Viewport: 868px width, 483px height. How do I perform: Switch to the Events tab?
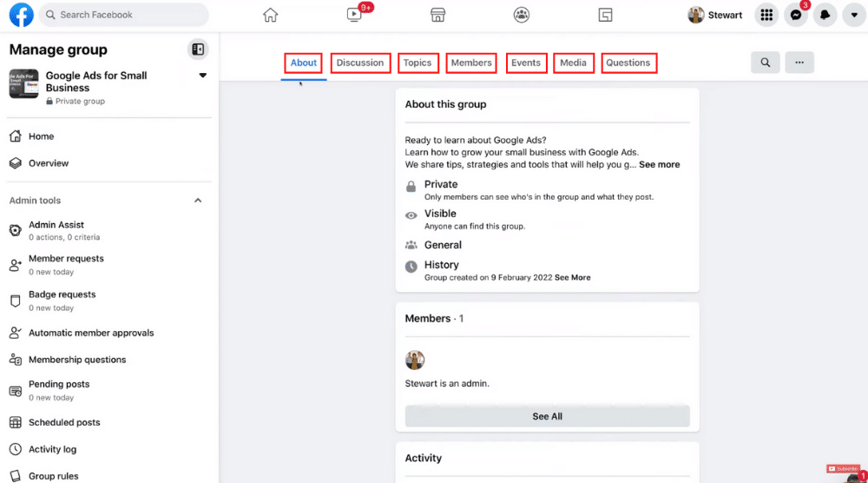(526, 63)
